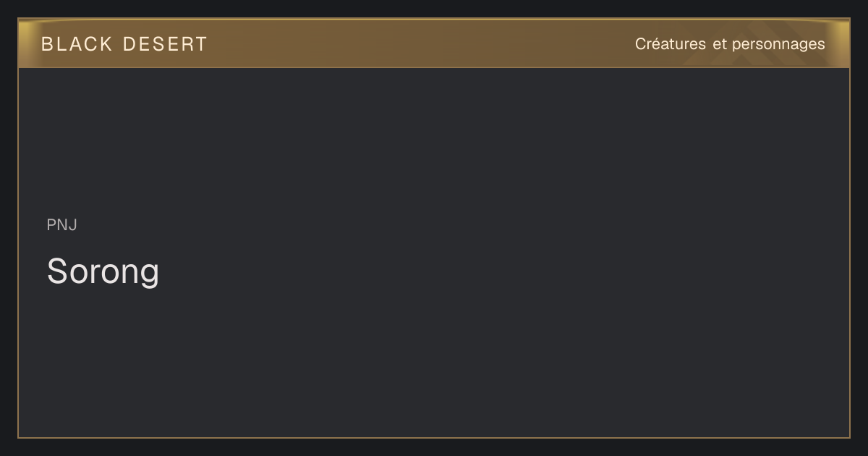Image resolution: width=868 pixels, height=456 pixels.
Task: Click the BLACK DESERT title text
Action: [x=124, y=44]
